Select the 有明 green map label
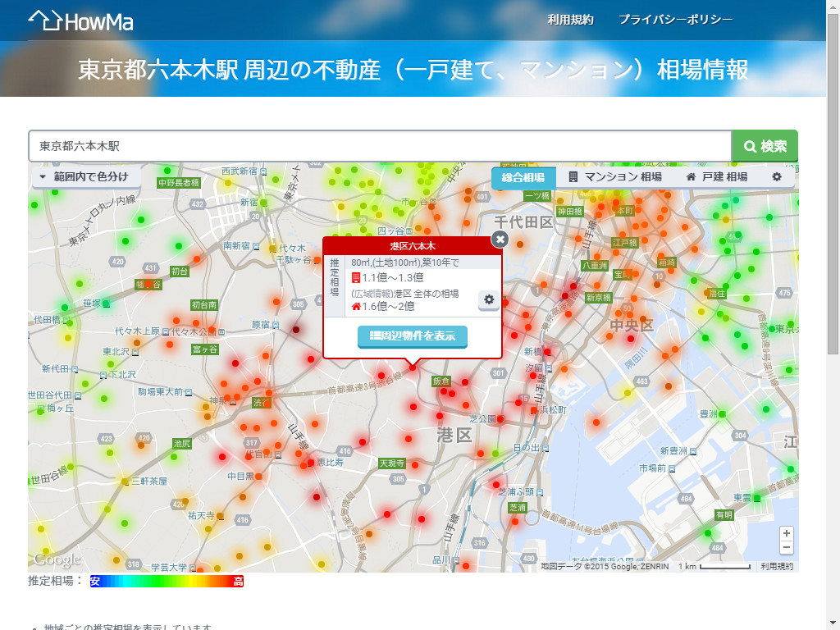Screen dimensions: 840x630 point(724,515)
